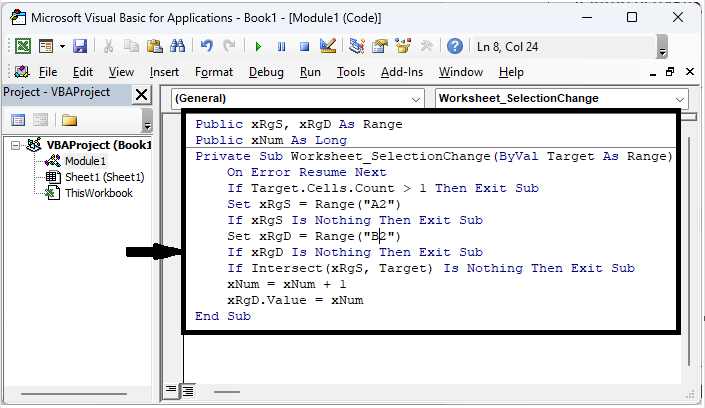The height and width of the screenshot is (408, 705).
Task: Open Find with binoculars icon
Action: click(x=178, y=46)
